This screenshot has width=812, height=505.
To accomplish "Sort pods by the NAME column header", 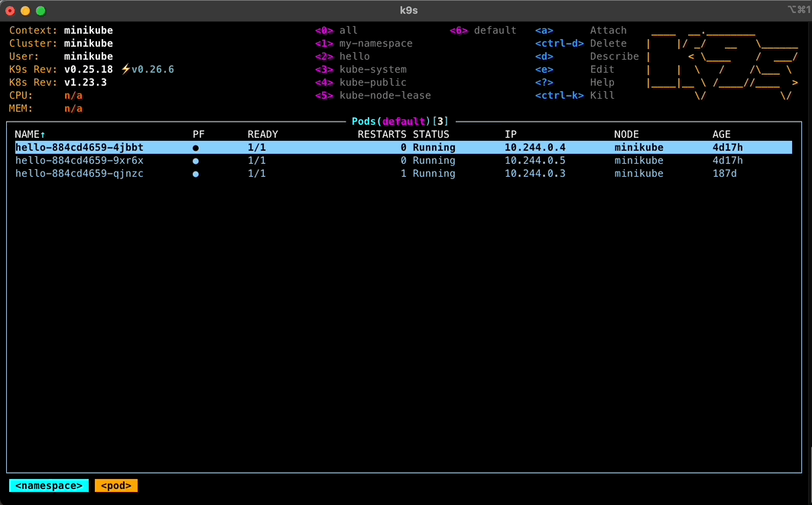I will click(30, 135).
